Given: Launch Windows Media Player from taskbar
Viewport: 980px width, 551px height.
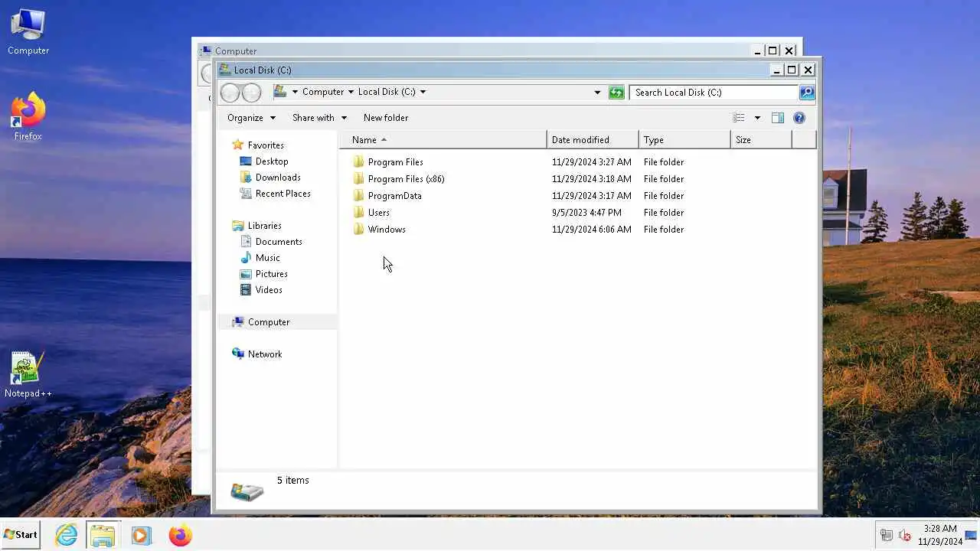Looking at the screenshot, I should tap(141, 535).
